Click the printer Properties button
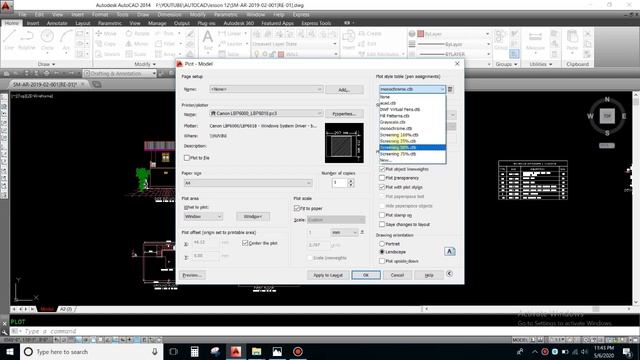640x360 pixels. click(344, 113)
